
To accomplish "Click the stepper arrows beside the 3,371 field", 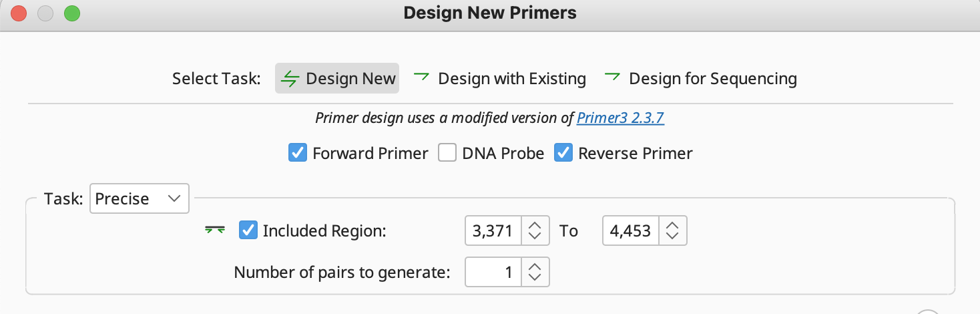I will click(535, 231).
